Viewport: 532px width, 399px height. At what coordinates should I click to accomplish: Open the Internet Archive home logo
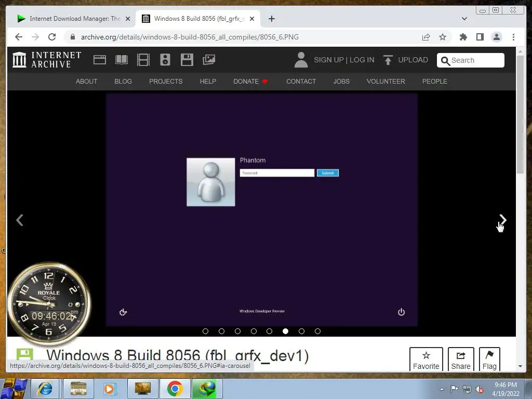point(47,60)
